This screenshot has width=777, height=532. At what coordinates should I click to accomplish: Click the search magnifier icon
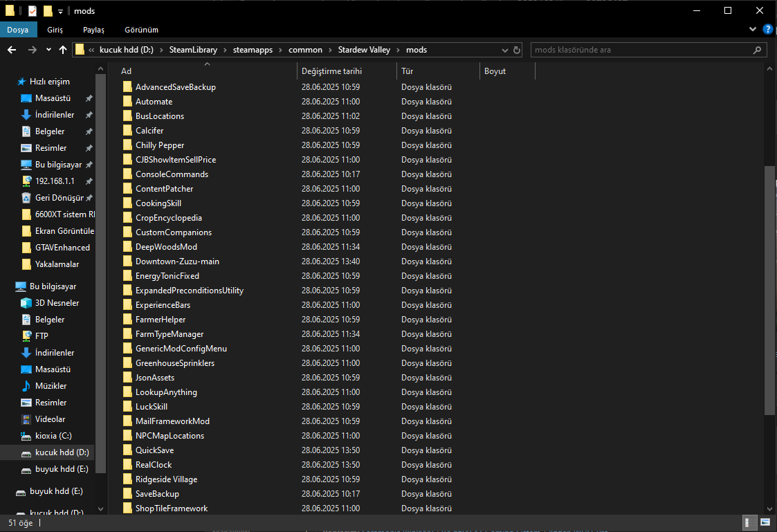757,50
